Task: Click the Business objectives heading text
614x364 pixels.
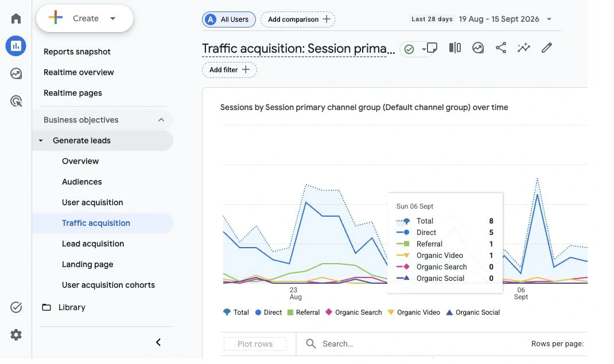Action: pos(81,120)
